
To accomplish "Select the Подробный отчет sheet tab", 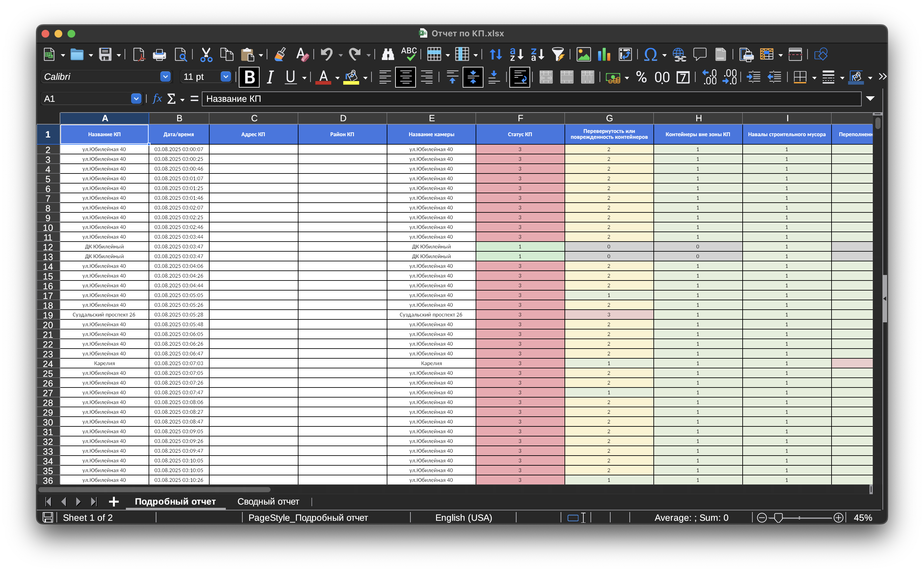I will point(175,501).
